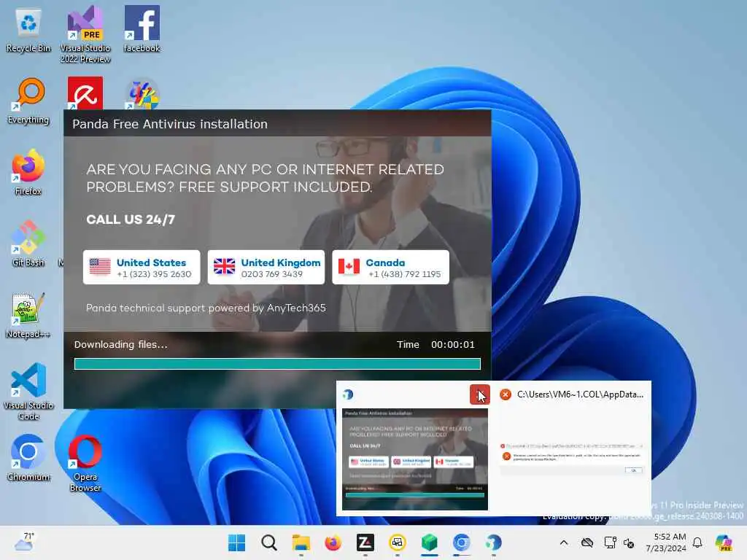
Task: Open the Everything search shortcut
Action: pyautogui.click(x=28, y=102)
